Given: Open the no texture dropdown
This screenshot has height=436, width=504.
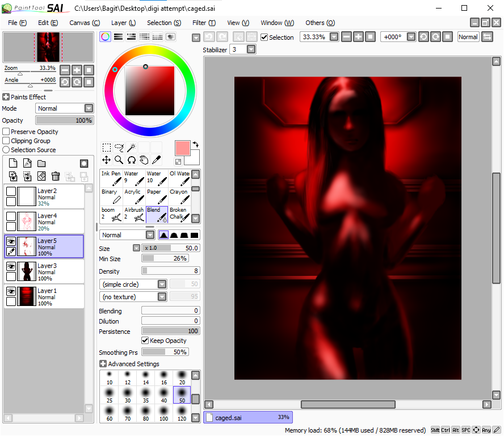Looking at the screenshot, I should pyautogui.click(x=162, y=297).
